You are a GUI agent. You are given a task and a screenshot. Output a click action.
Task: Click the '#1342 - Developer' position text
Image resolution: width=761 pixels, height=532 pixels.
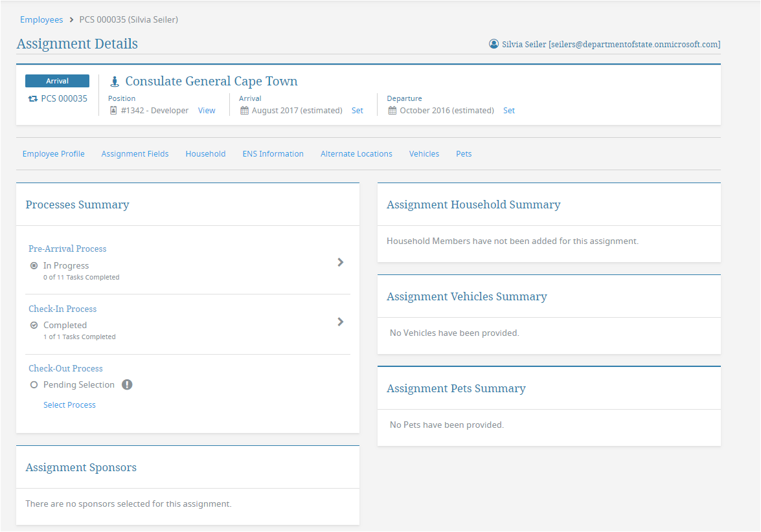pyautogui.click(x=154, y=111)
